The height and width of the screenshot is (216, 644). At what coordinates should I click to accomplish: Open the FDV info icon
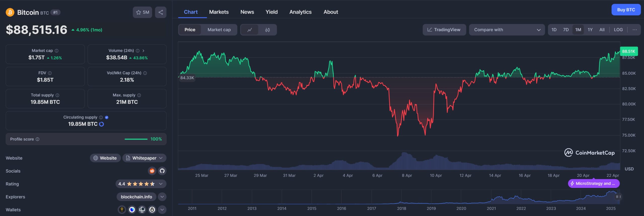pos(50,73)
